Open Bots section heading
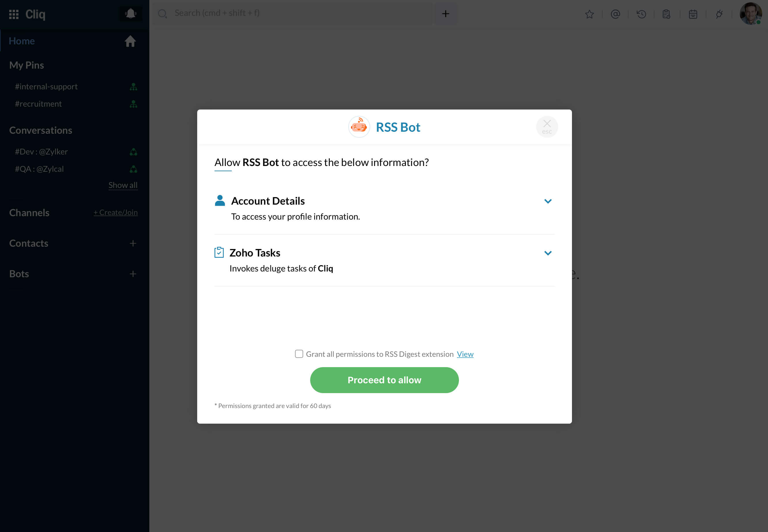 (x=19, y=274)
